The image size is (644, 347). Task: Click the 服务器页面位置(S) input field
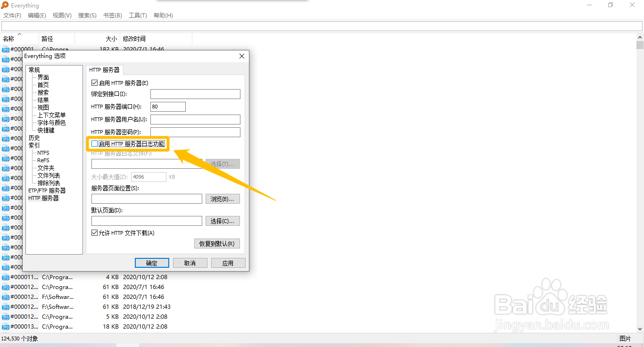pos(147,199)
